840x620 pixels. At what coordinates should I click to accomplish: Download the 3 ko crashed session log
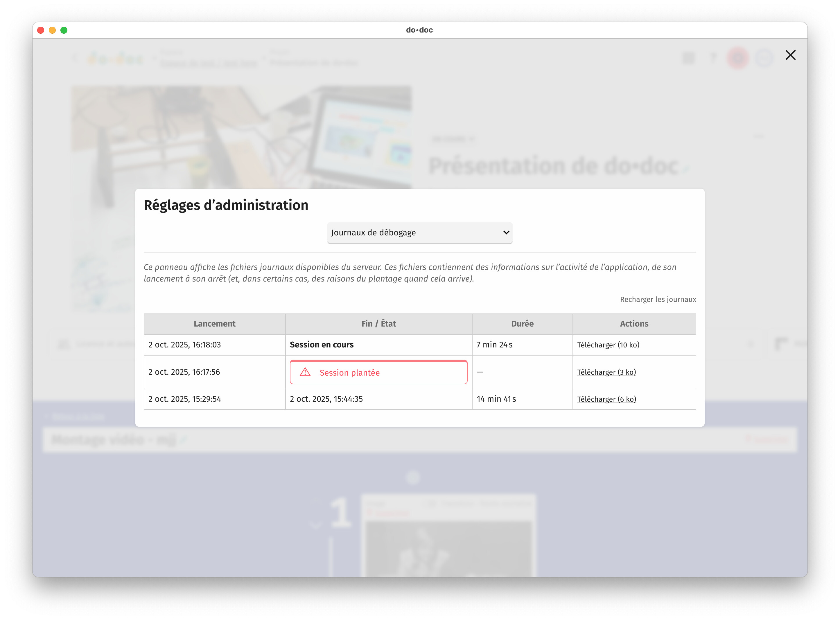point(606,372)
